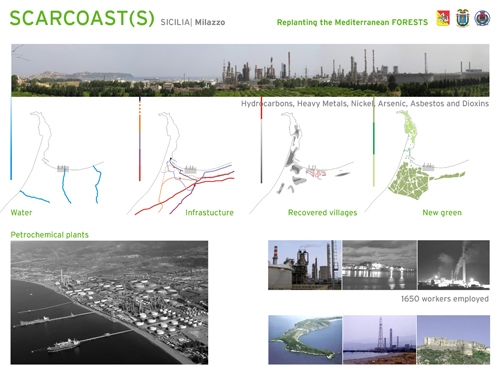The width and height of the screenshot is (500, 375).
Task: Click the green vertical New green bar
Action: click(x=374, y=142)
